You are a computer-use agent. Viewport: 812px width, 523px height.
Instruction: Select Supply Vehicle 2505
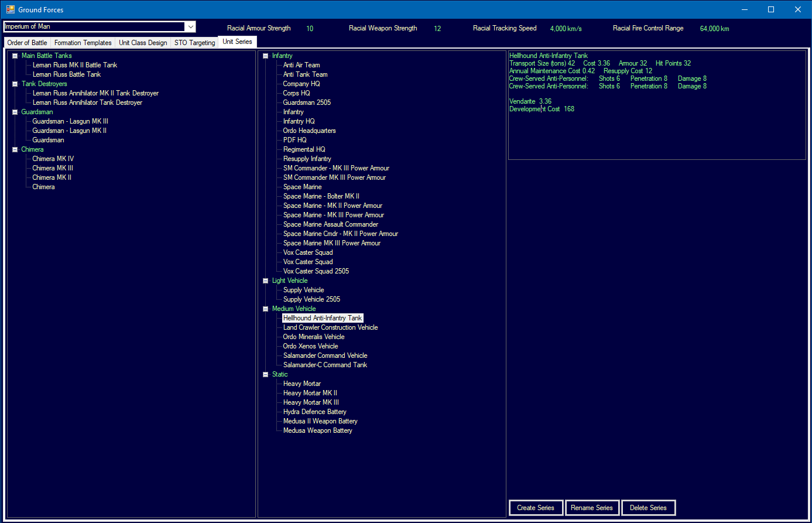pos(311,299)
